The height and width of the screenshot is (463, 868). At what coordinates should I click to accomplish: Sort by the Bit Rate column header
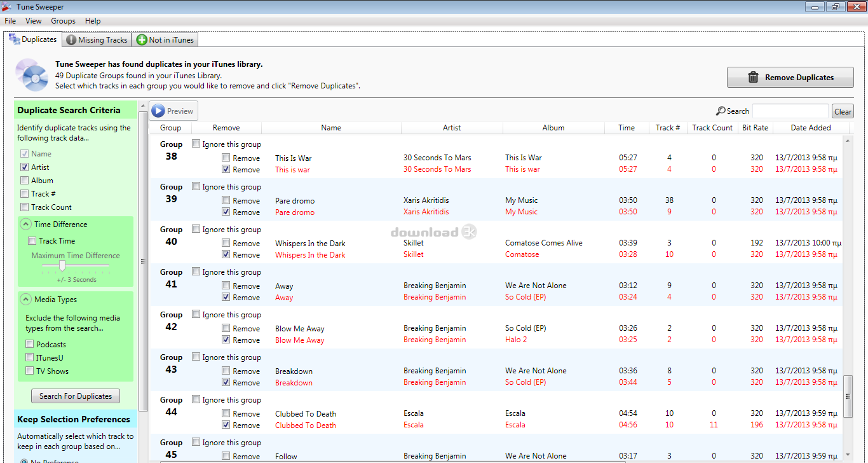click(x=756, y=128)
